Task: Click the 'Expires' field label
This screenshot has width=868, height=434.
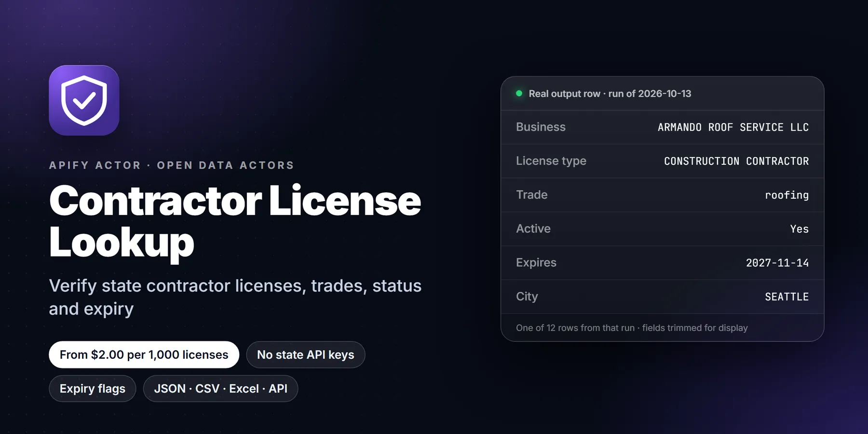Action: (x=536, y=263)
